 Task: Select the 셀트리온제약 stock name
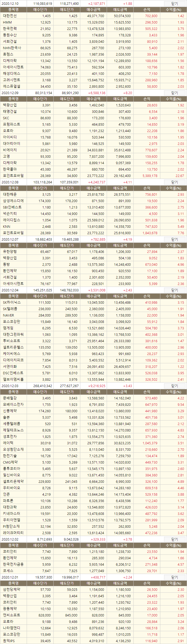13,481
